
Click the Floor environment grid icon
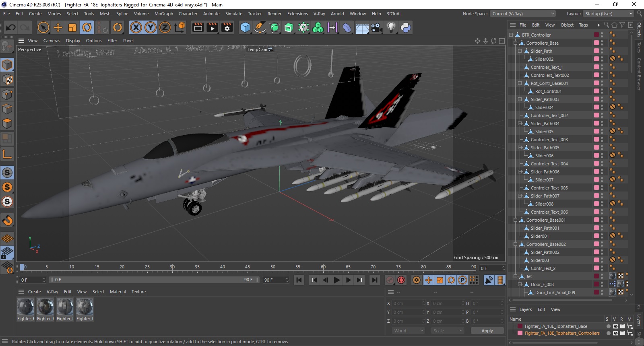pos(362,27)
